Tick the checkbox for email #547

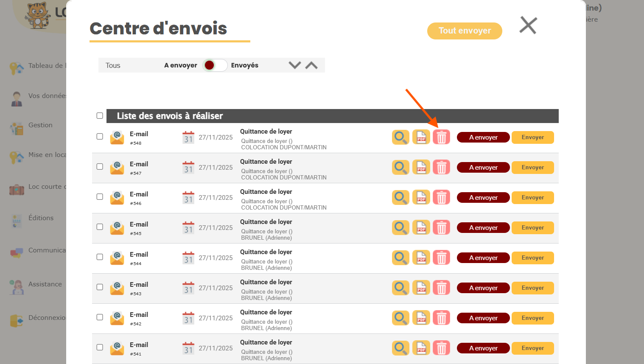coord(100,167)
